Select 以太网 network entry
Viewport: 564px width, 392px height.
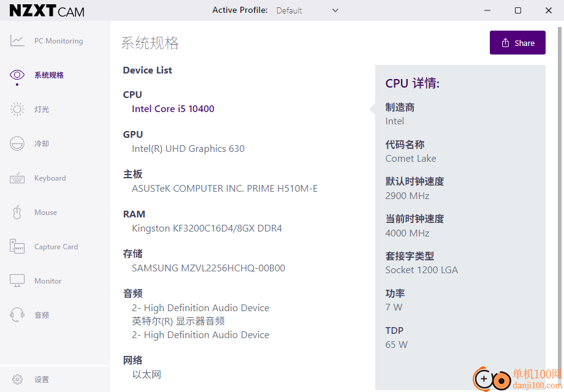[147, 374]
